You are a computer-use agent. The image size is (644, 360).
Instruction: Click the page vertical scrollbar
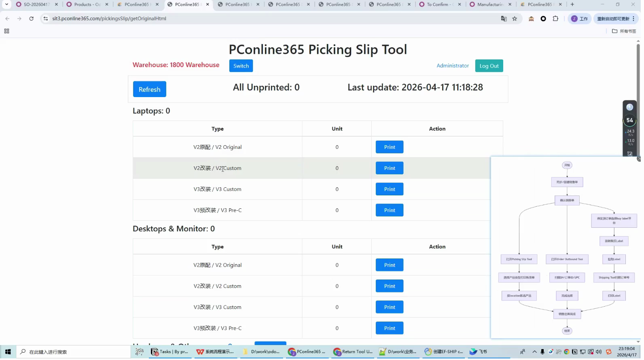coord(638,97)
